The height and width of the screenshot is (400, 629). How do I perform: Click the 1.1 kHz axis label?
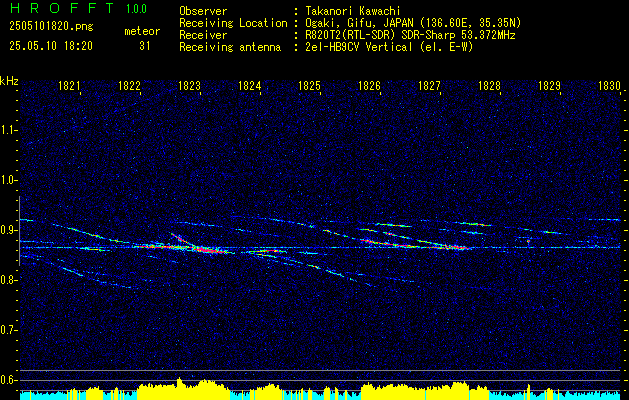click(x=9, y=130)
